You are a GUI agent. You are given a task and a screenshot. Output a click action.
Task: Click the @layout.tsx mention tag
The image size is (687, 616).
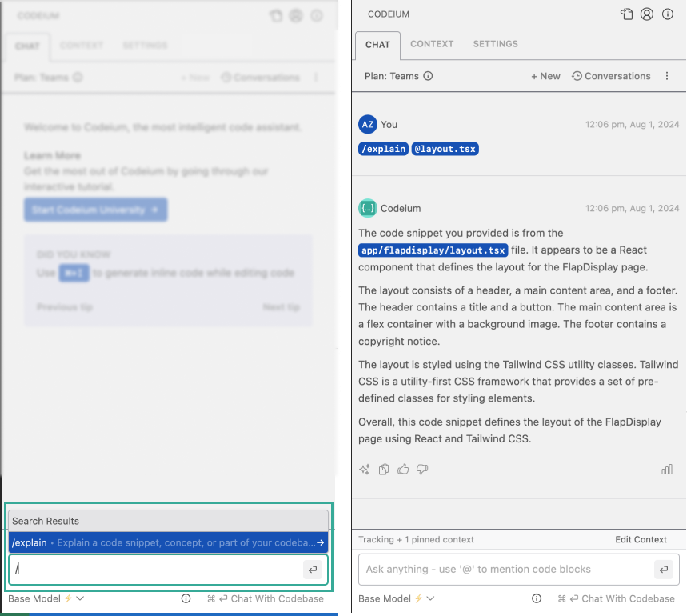click(x=445, y=149)
